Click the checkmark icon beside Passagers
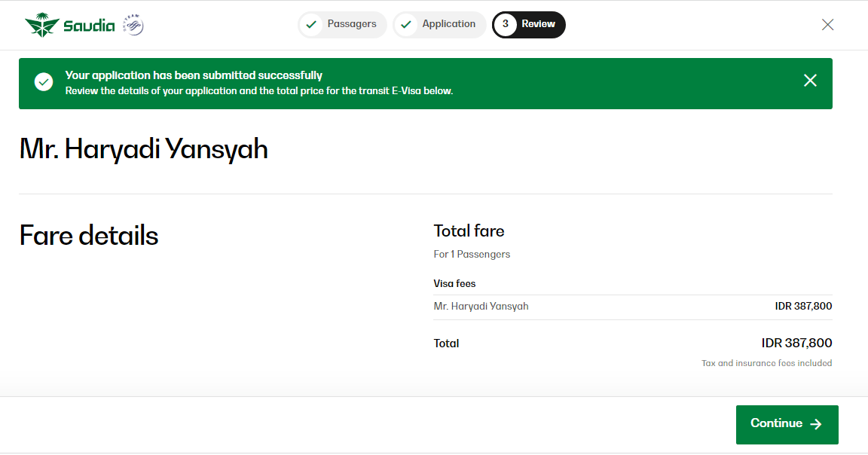868x455 pixels. click(311, 25)
